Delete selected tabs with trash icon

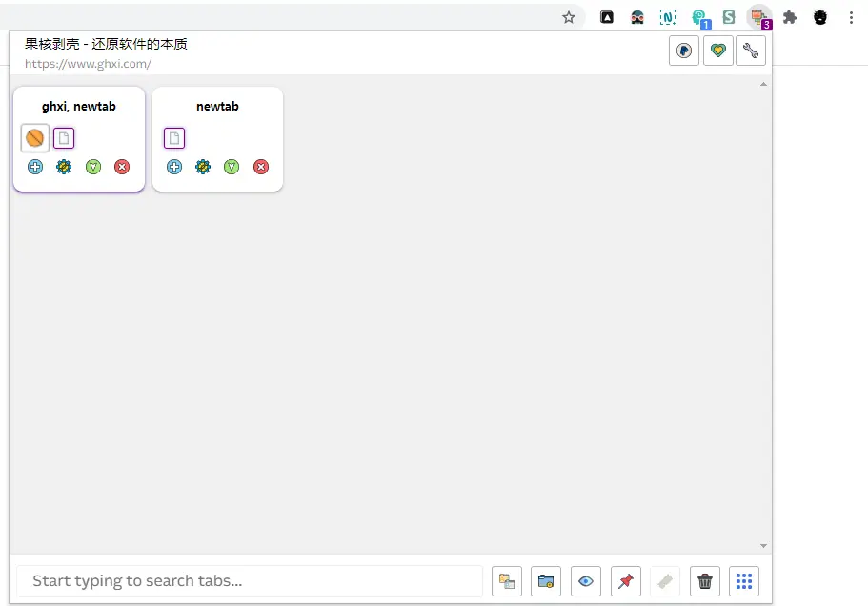coord(705,581)
